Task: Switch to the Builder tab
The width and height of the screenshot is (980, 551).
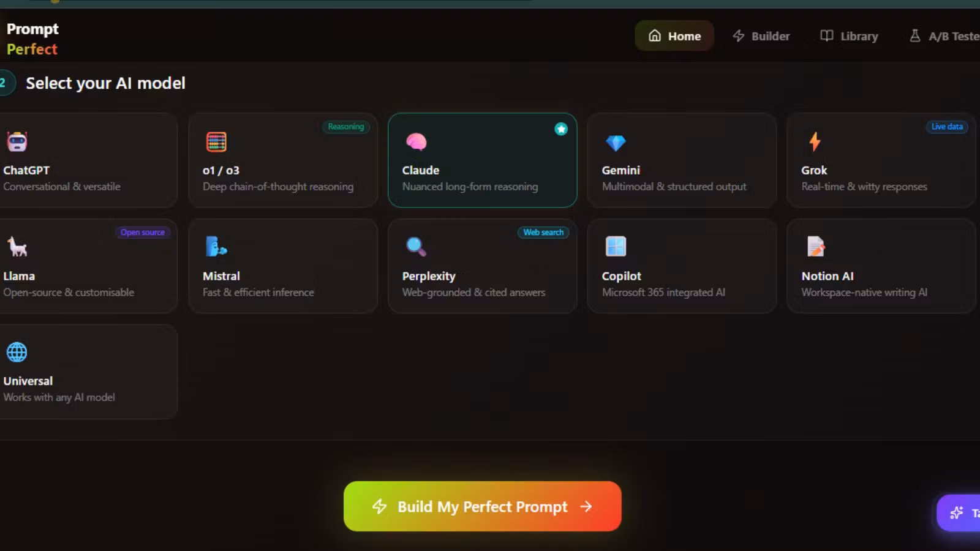Action: click(761, 36)
